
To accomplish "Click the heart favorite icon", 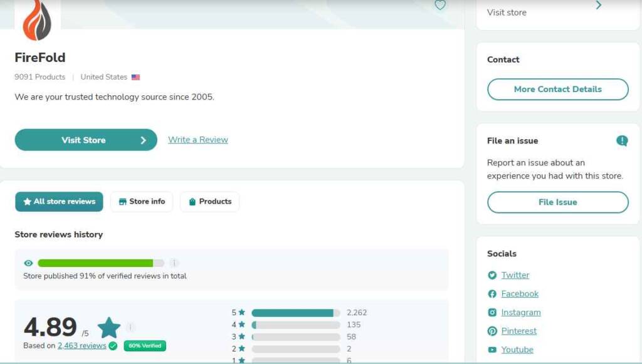I will 440,6.
